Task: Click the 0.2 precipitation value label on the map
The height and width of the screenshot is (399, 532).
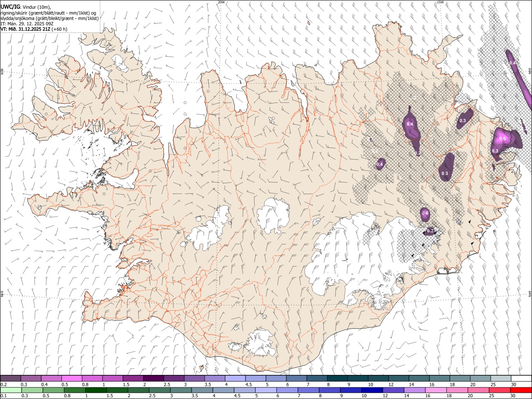Action: [x=418, y=153]
